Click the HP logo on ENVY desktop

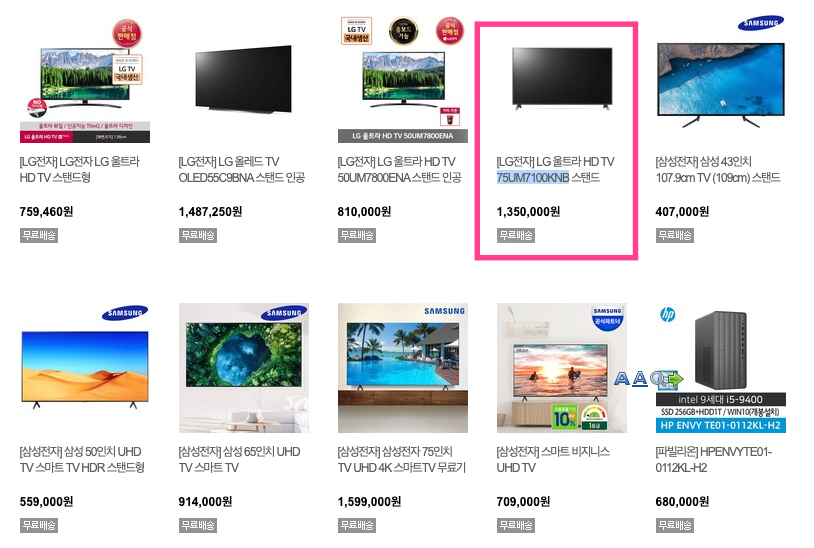668,314
